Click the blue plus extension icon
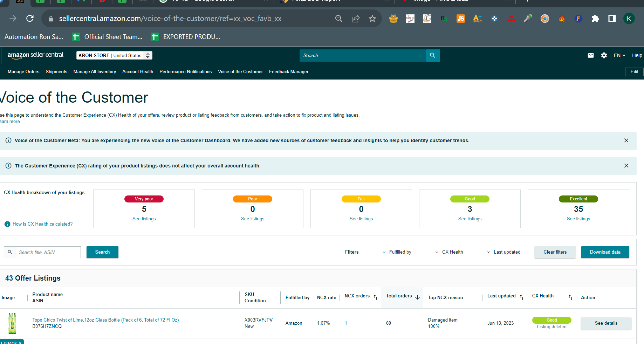This screenshot has height=344, width=644. (x=494, y=19)
